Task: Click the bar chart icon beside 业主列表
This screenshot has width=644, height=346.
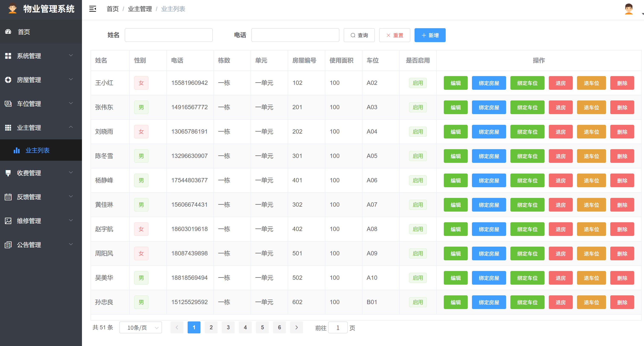Action: (16, 150)
